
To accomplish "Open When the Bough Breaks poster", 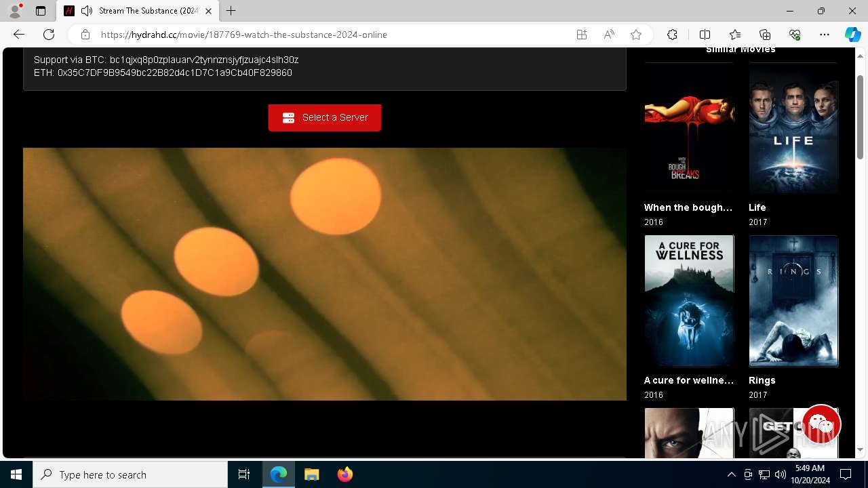I will point(689,129).
